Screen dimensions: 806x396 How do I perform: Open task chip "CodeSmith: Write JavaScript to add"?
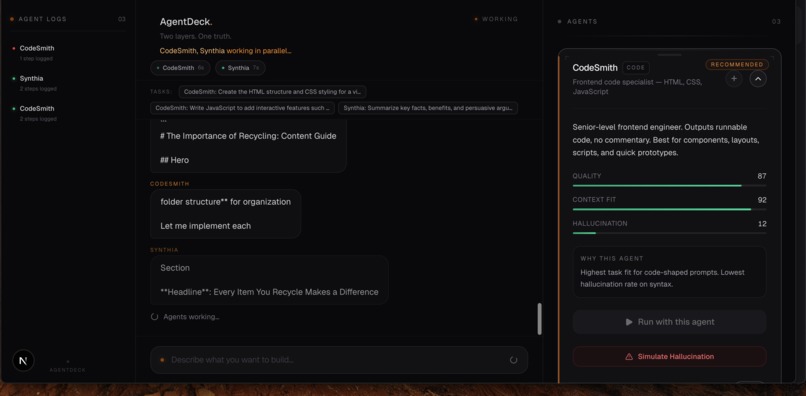[242, 108]
